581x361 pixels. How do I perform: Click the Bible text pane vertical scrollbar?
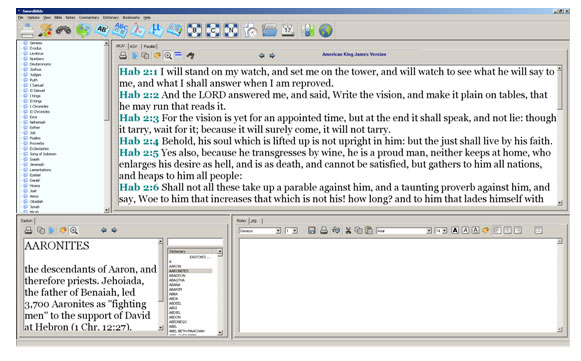click(x=560, y=136)
